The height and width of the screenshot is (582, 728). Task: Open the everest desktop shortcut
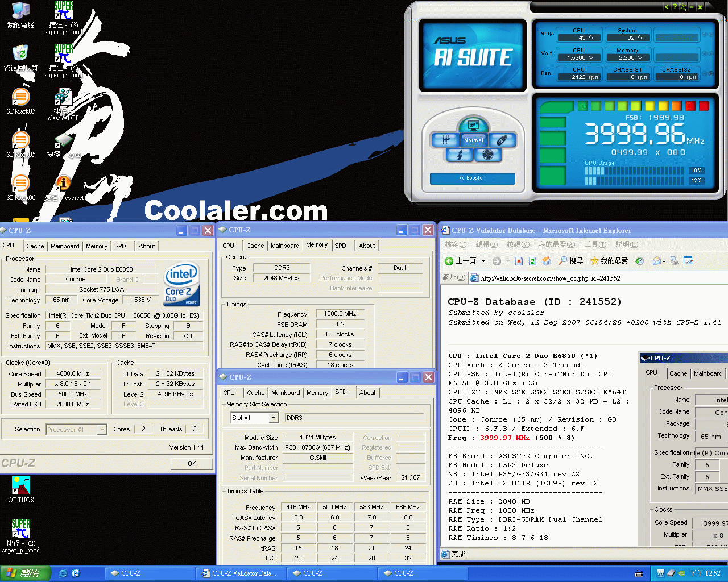tap(64, 188)
